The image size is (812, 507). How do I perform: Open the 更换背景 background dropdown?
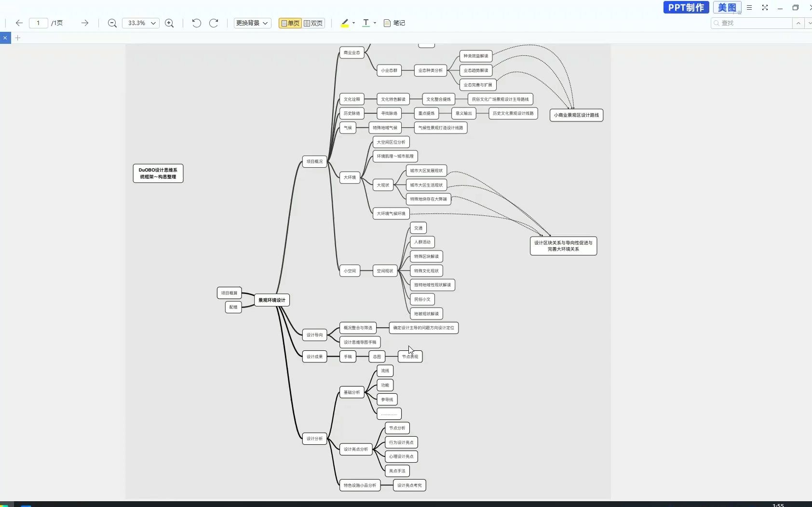pos(252,23)
